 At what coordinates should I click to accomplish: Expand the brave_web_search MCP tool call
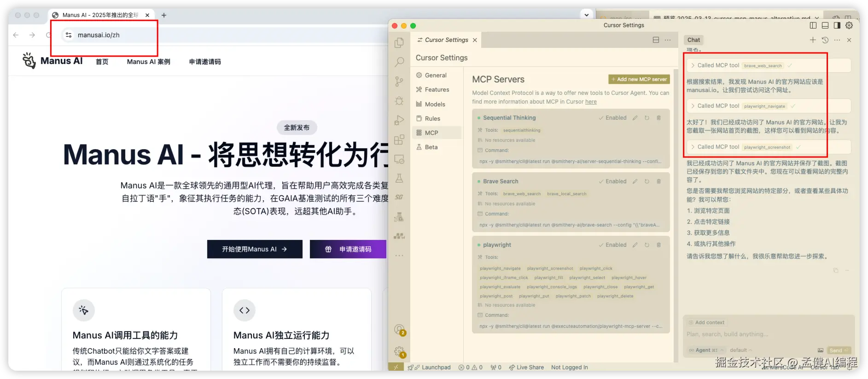[x=768, y=65]
